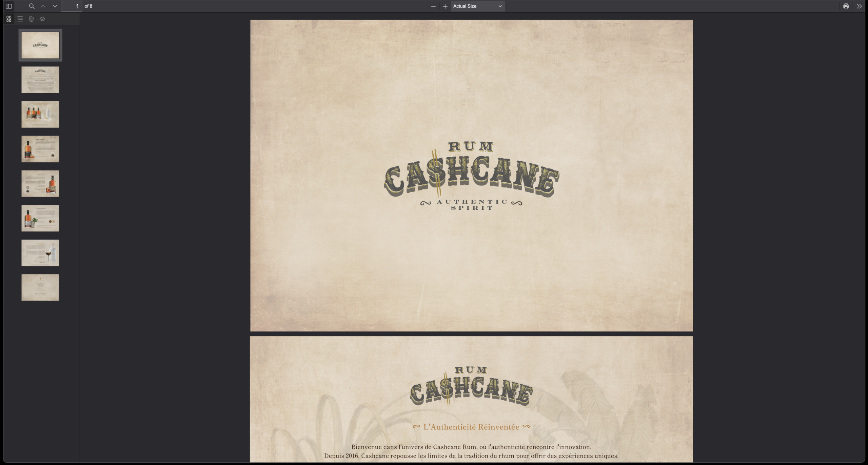This screenshot has width=868, height=465.
Task: Zoom in with the plus button
Action: pyautogui.click(x=445, y=6)
